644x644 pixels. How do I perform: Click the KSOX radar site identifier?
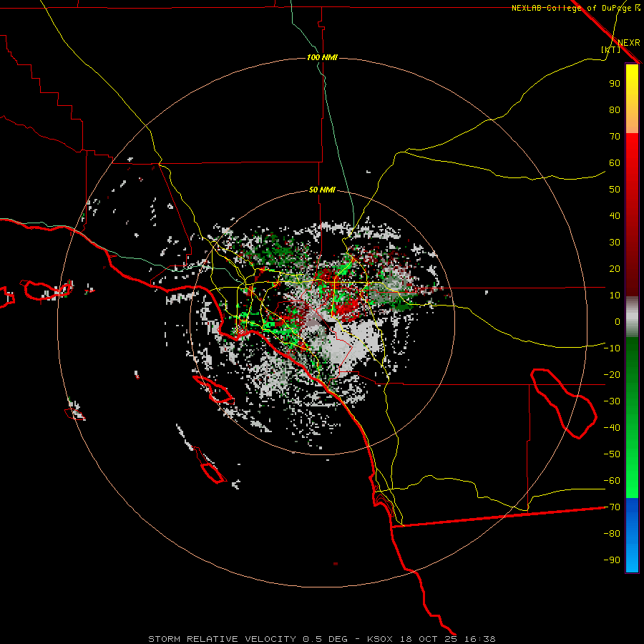[x=380, y=639]
